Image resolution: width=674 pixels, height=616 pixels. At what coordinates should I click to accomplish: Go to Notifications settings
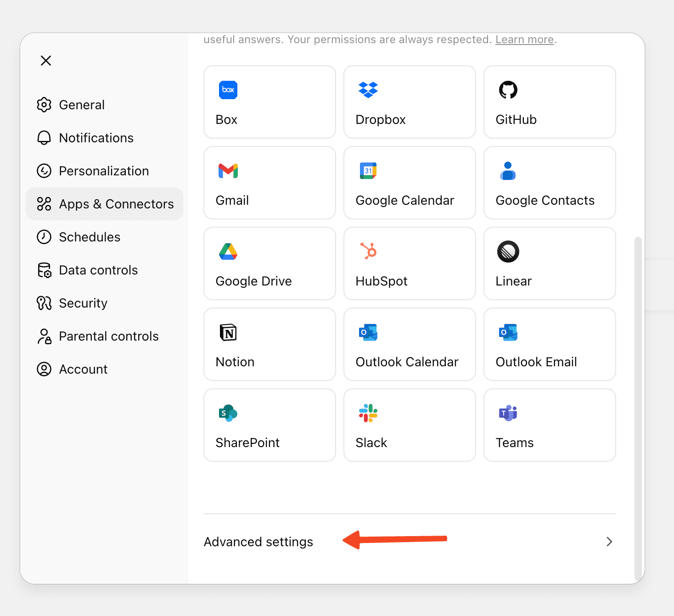(x=104, y=138)
